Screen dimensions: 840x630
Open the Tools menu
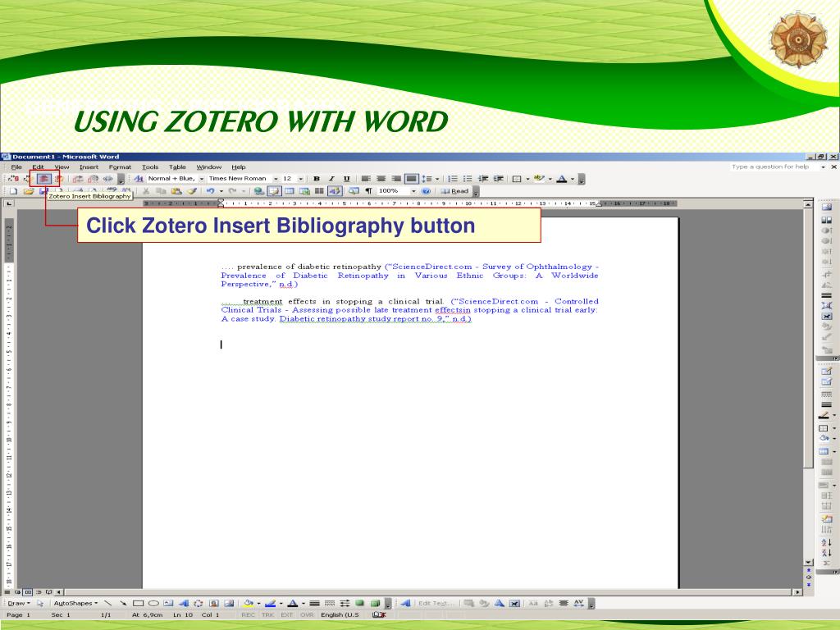coord(150,167)
